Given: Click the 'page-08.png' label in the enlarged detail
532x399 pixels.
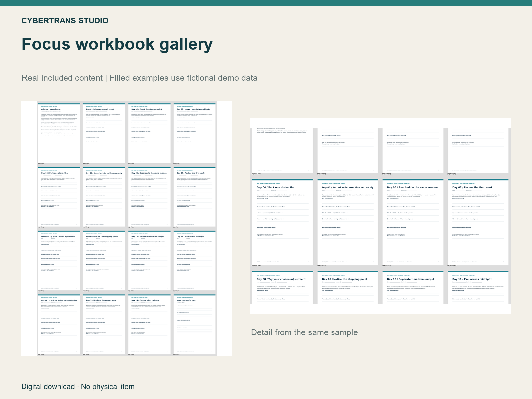Looking at the screenshot, I should pos(452,266).
